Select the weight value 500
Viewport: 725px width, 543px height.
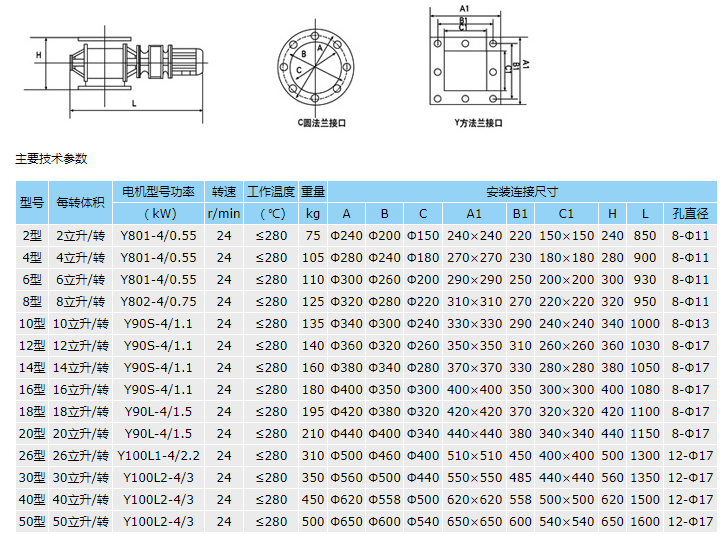pyautogui.click(x=313, y=521)
